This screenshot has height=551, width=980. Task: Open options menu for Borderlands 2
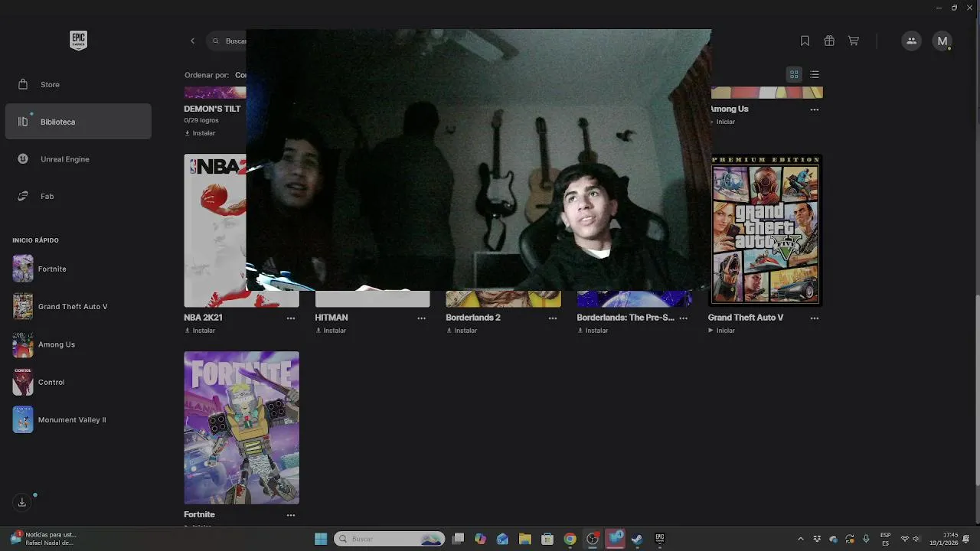(553, 318)
